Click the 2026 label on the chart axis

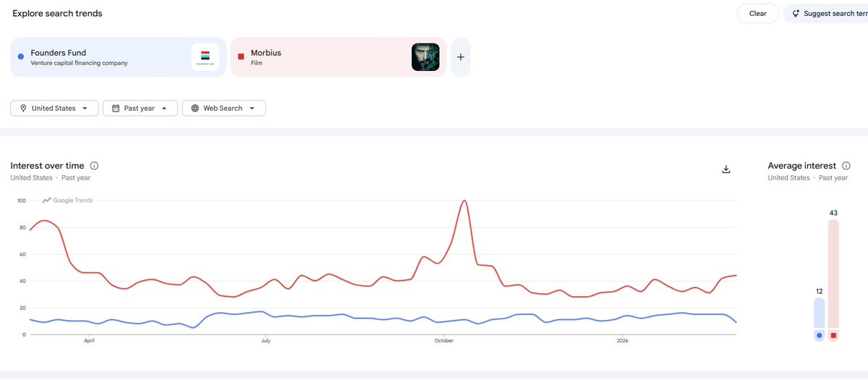coord(623,339)
